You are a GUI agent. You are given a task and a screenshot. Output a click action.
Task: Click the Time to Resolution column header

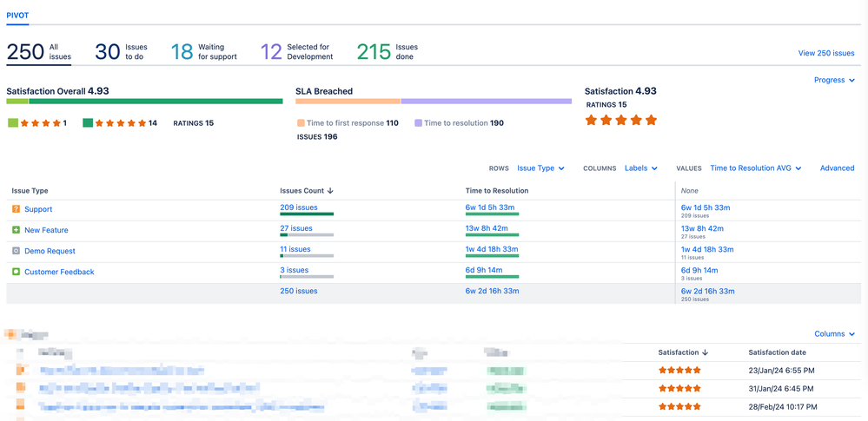coord(497,191)
